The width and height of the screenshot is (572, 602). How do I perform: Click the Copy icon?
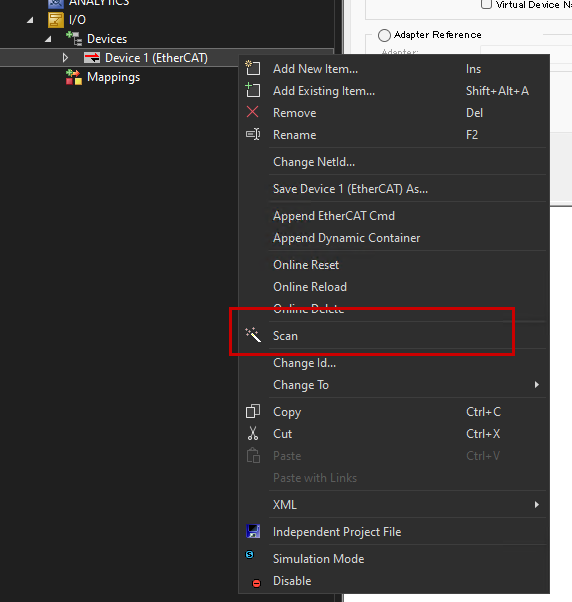pyautogui.click(x=253, y=411)
